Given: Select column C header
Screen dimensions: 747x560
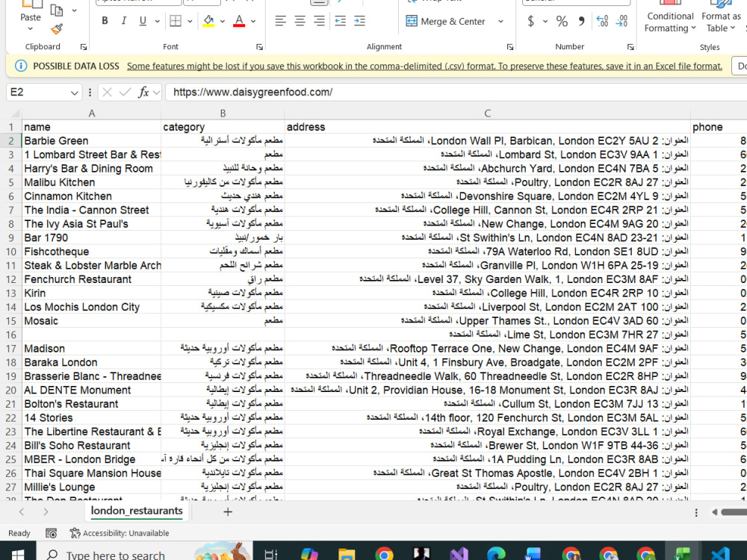Looking at the screenshot, I should [487, 113].
